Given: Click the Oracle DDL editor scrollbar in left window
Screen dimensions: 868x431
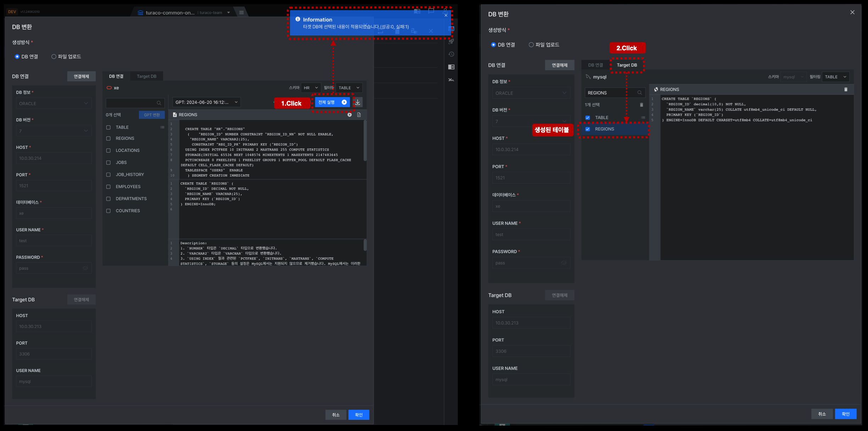Looking at the screenshot, I should pos(365,141).
